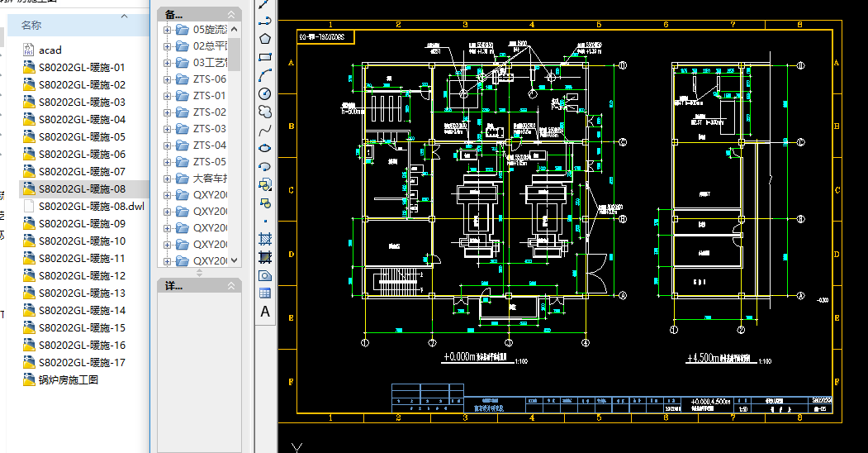Click the 大客车 folder icon
The height and width of the screenshot is (453, 868).
(183, 179)
